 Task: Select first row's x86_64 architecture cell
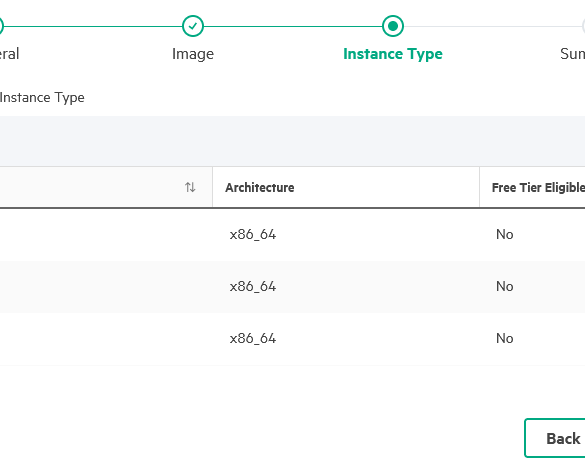(253, 235)
